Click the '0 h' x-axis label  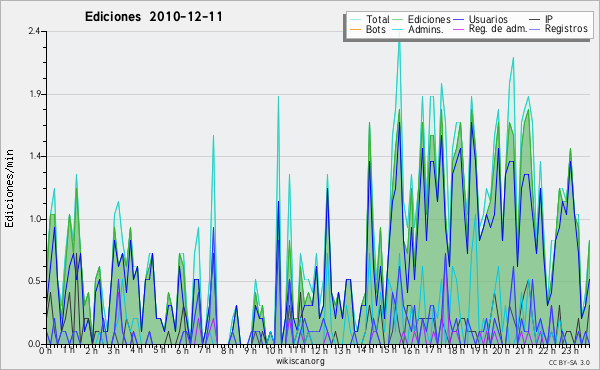point(46,351)
